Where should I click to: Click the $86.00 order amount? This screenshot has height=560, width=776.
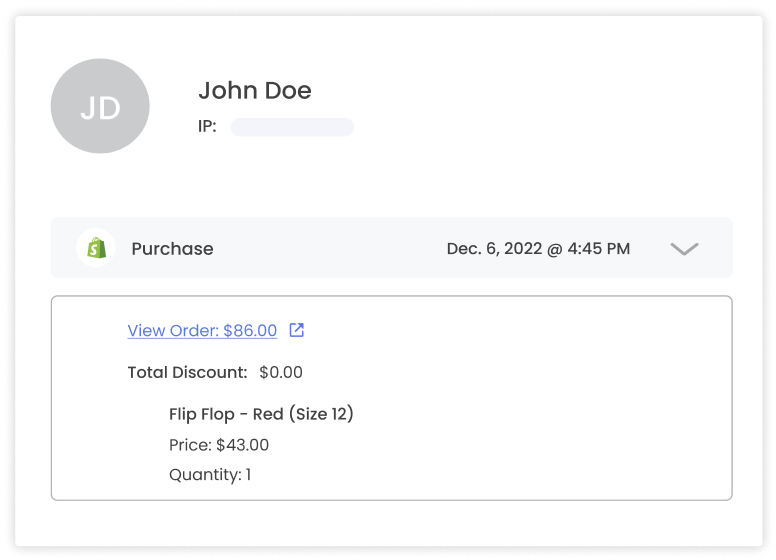pos(250,330)
